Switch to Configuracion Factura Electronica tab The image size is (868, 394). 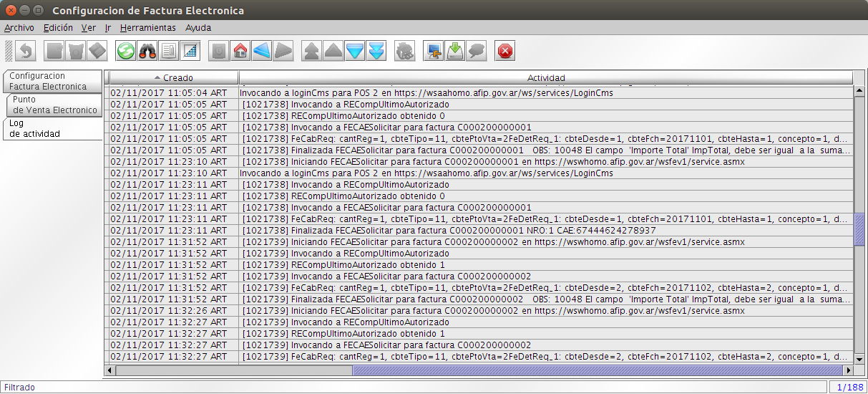52,81
